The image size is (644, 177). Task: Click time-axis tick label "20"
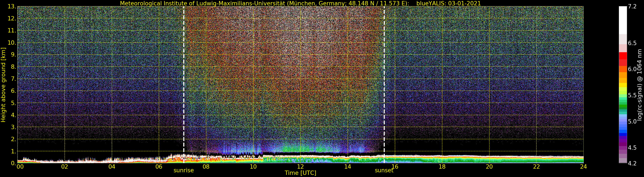489,167
